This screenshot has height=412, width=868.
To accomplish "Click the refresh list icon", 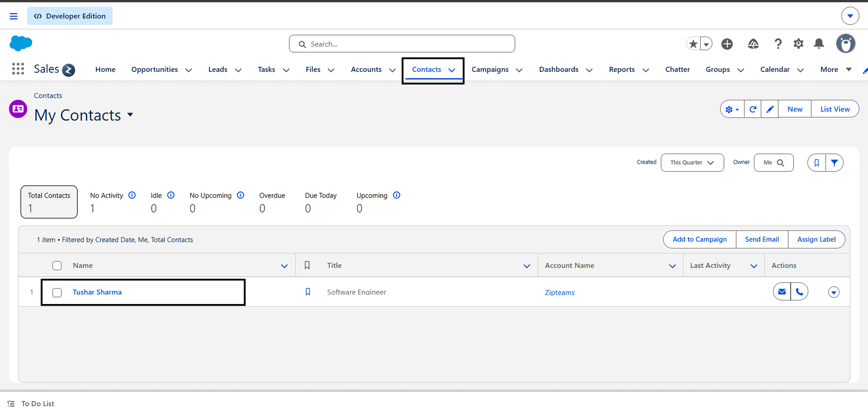I will pos(753,109).
